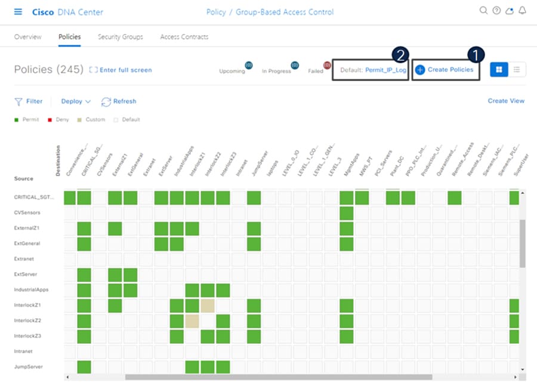Screen dimensions: 537x392
Task: Select source row Extranet
Action: (24, 259)
